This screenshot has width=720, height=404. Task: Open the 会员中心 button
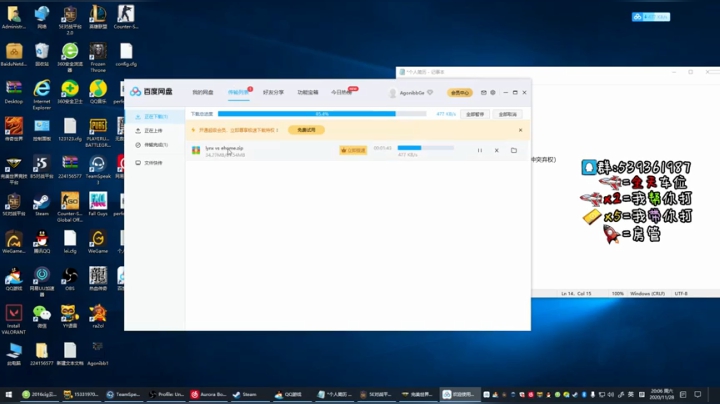[x=460, y=93]
